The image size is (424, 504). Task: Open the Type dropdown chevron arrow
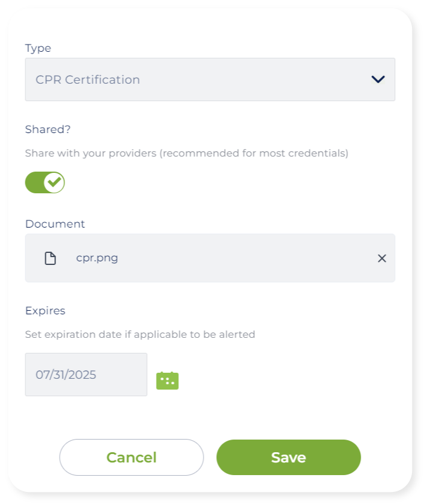click(378, 79)
